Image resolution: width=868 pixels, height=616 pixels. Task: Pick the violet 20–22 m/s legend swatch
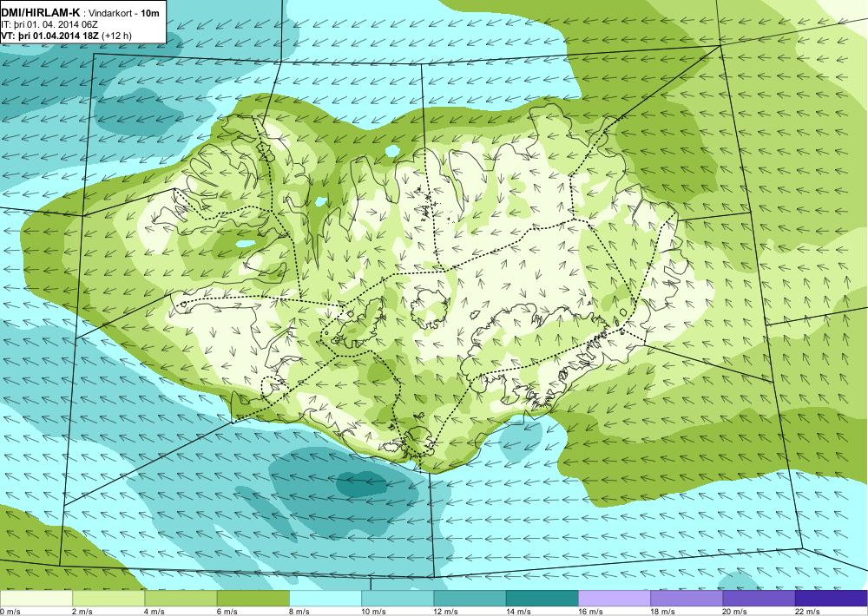[759, 599]
